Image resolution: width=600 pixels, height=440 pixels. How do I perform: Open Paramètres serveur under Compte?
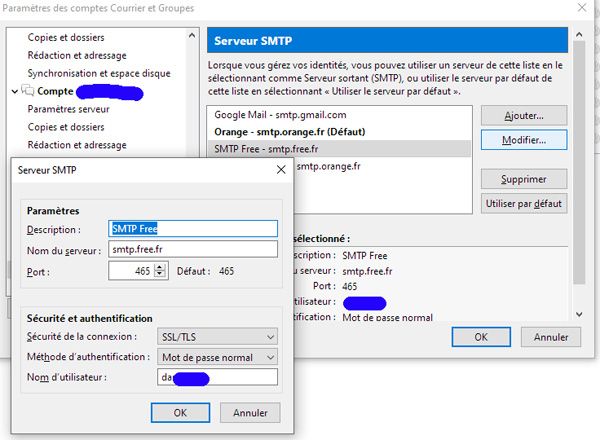68,109
